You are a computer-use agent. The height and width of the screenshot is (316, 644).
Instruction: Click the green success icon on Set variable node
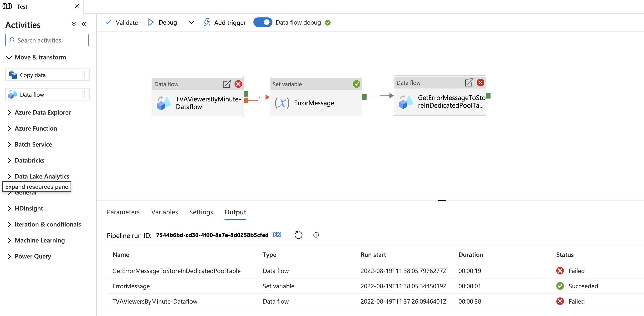click(357, 84)
